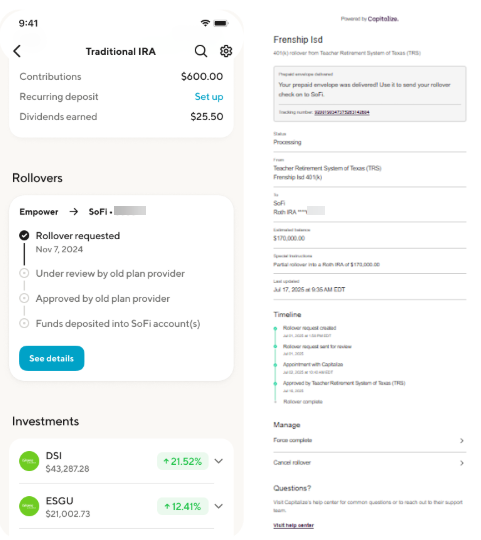Open the search magnifier icon
The width and height of the screenshot is (481, 540).
click(201, 51)
